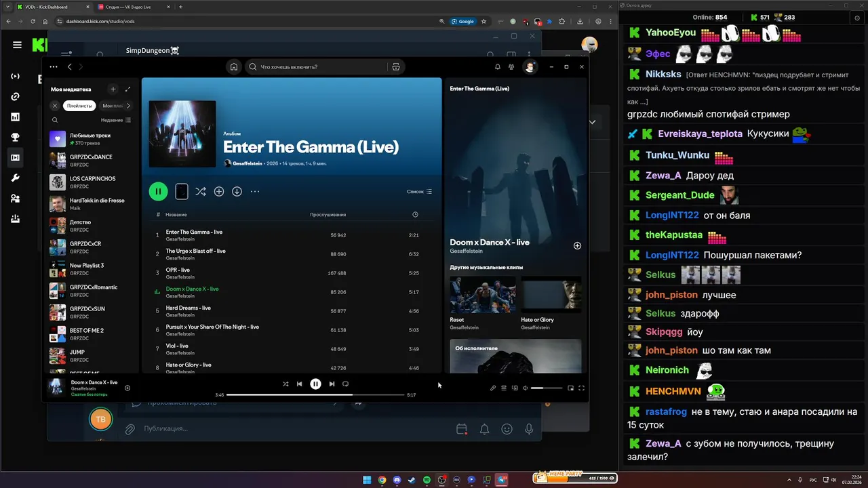Open the GRPZDCxDANCE playlist

92,161
